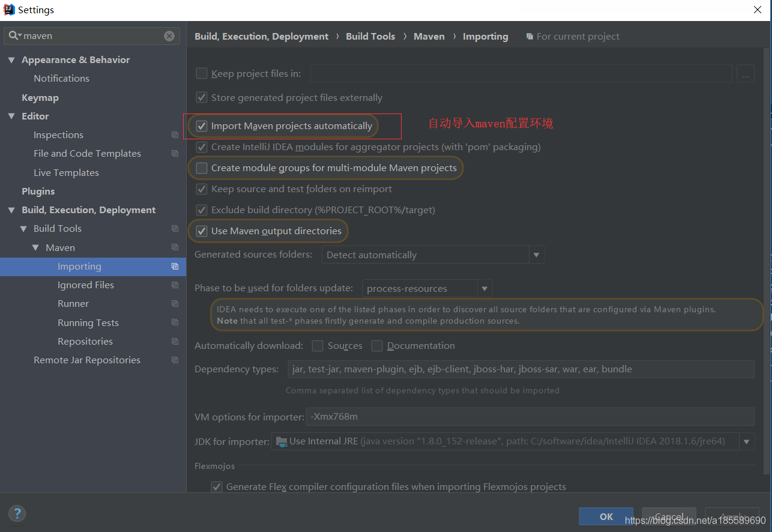Toggle Exclude build directory checkbox

202,210
